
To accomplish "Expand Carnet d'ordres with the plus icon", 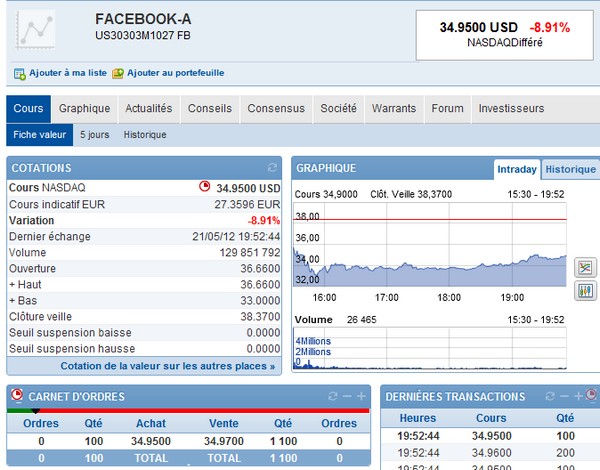I will [x=361, y=396].
